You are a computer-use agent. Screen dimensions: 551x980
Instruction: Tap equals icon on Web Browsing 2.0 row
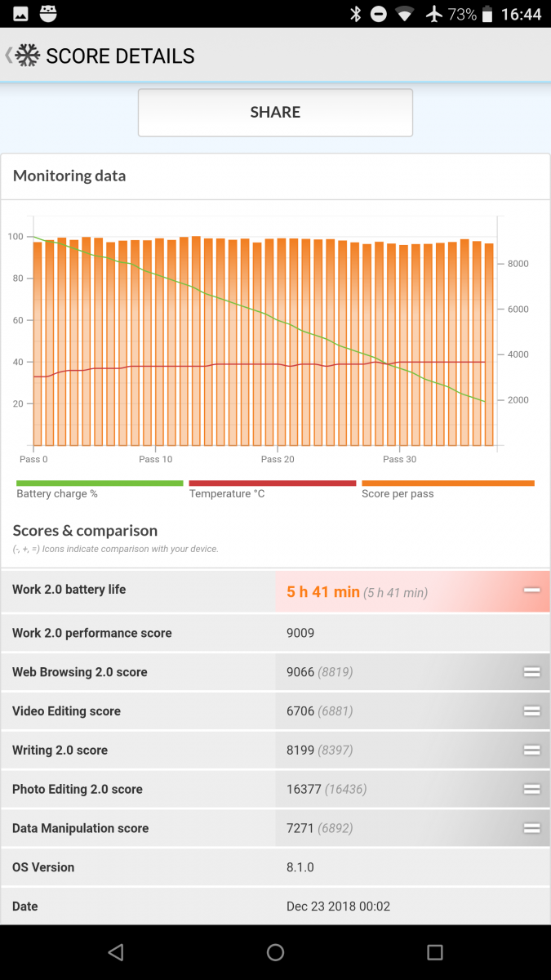(x=531, y=672)
